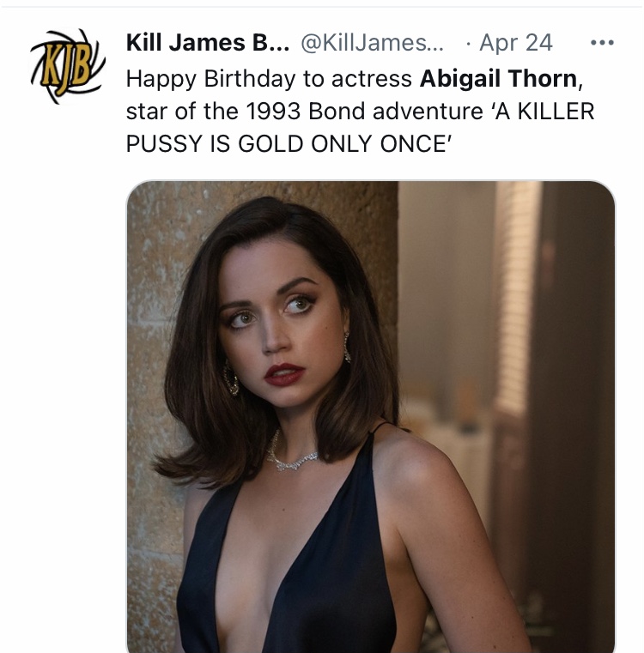Click the @KillJames... handle

click(372, 43)
